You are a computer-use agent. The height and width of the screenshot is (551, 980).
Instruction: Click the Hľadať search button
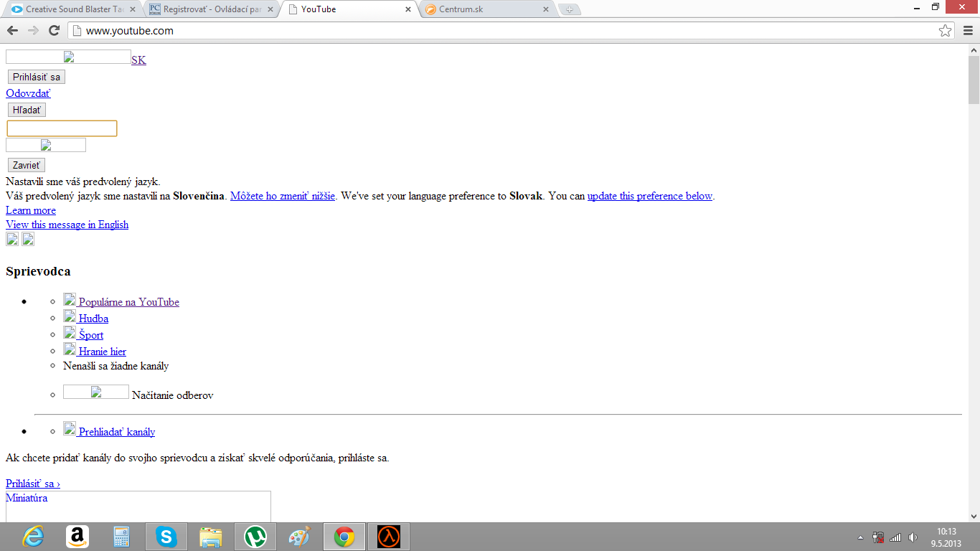pyautogui.click(x=27, y=110)
